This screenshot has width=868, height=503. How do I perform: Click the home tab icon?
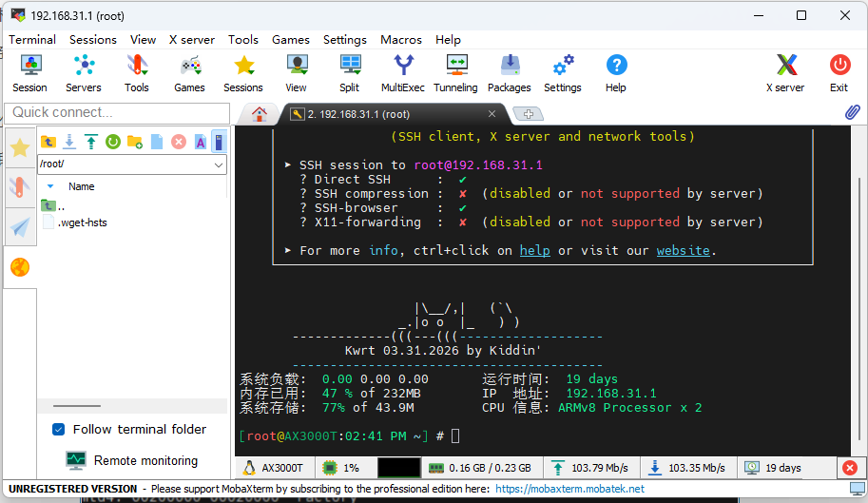tap(260, 114)
